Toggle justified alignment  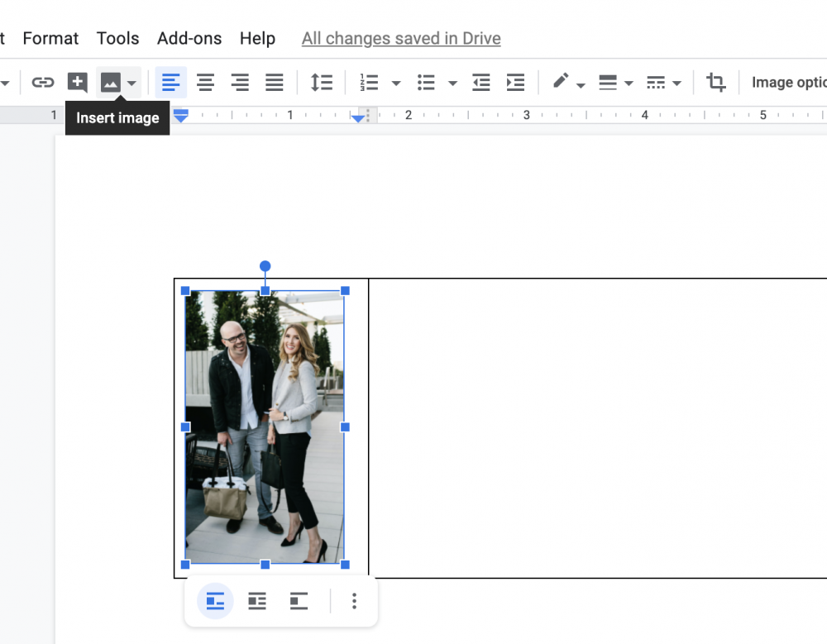(x=274, y=82)
